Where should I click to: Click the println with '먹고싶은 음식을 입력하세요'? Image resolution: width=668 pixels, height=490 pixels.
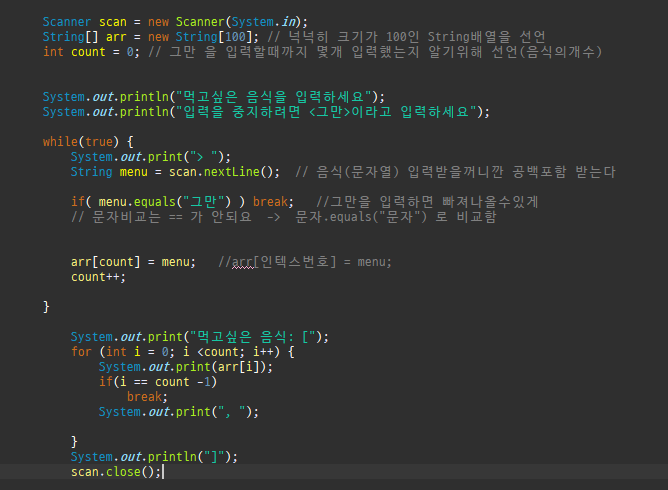coord(213,97)
